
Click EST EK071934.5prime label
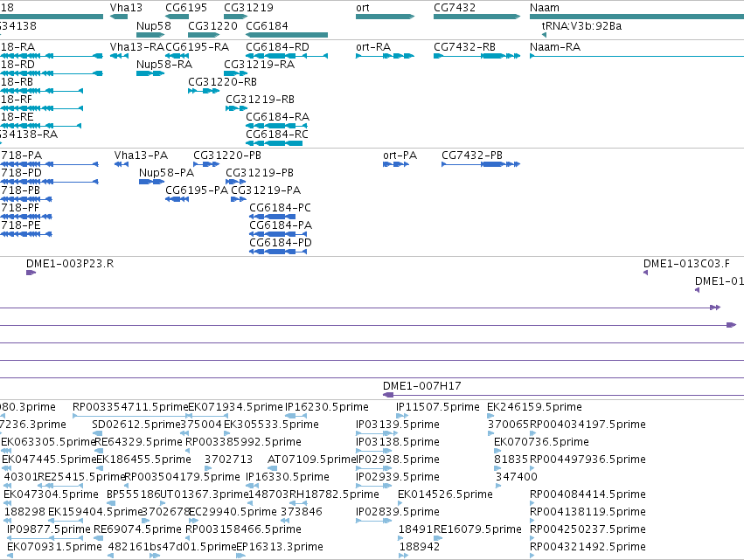pos(236,407)
